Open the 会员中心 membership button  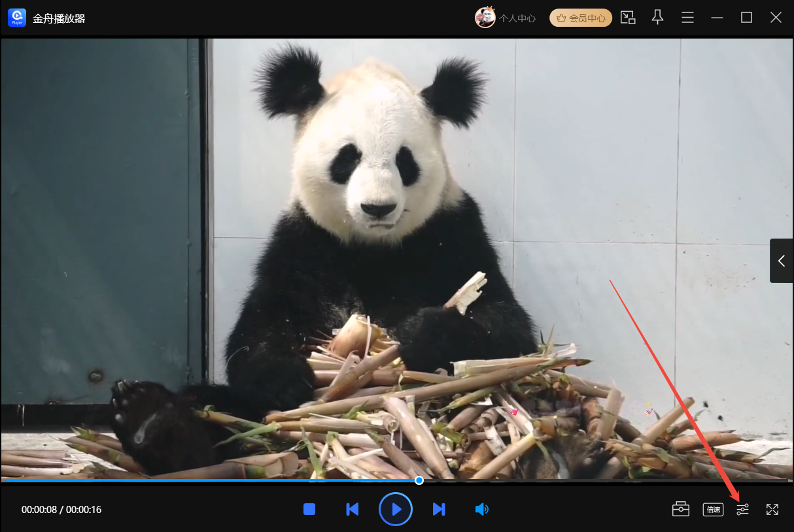click(581, 18)
